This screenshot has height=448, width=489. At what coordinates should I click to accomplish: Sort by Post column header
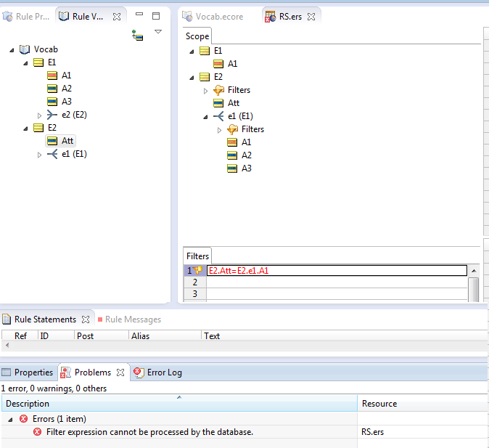point(102,335)
